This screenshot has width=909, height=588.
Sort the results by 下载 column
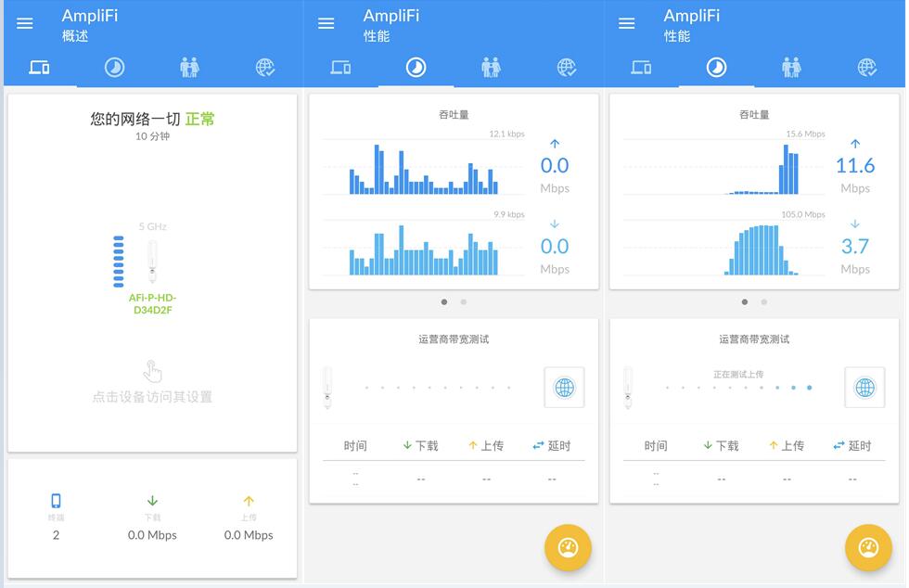pos(422,445)
